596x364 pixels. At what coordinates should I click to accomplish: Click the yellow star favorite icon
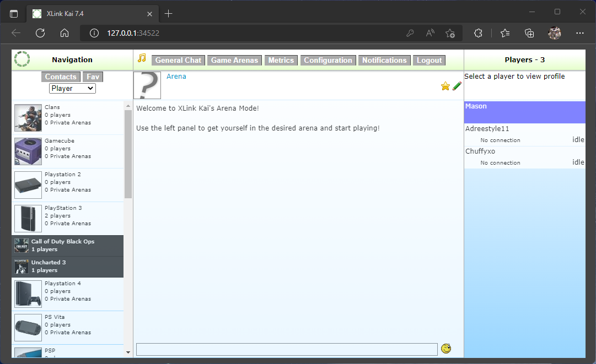[x=445, y=86]
